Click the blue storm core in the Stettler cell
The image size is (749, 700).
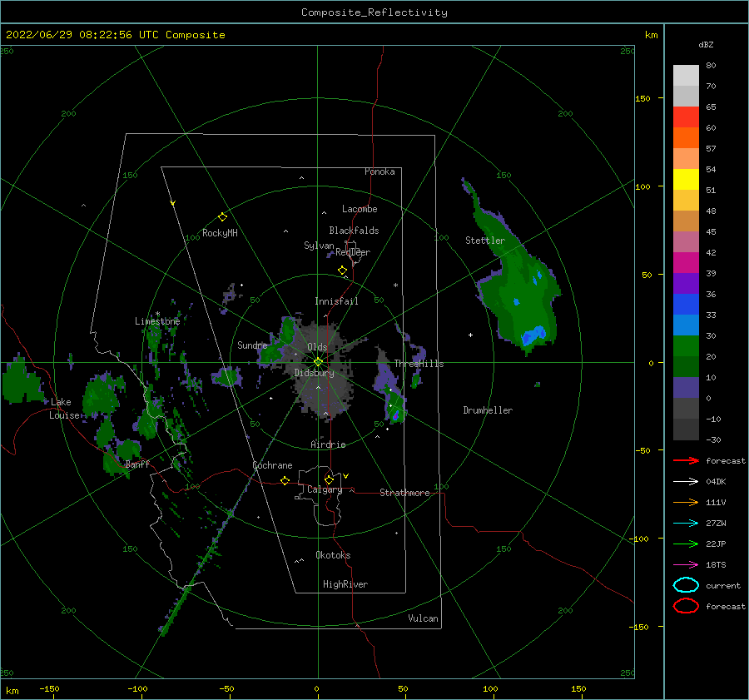tap(533, 335)
